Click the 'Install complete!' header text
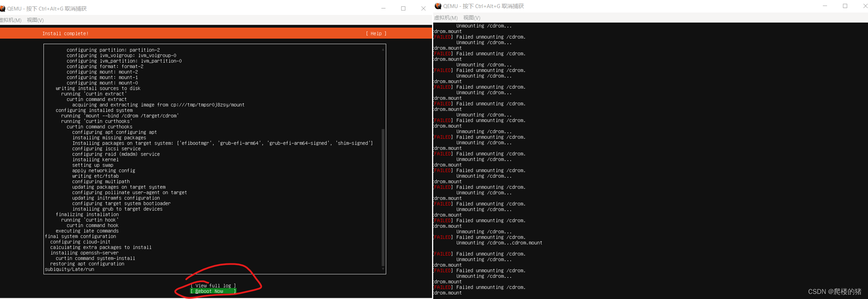Viewport: 868px width, 299px height. click(x=66, y=34)
